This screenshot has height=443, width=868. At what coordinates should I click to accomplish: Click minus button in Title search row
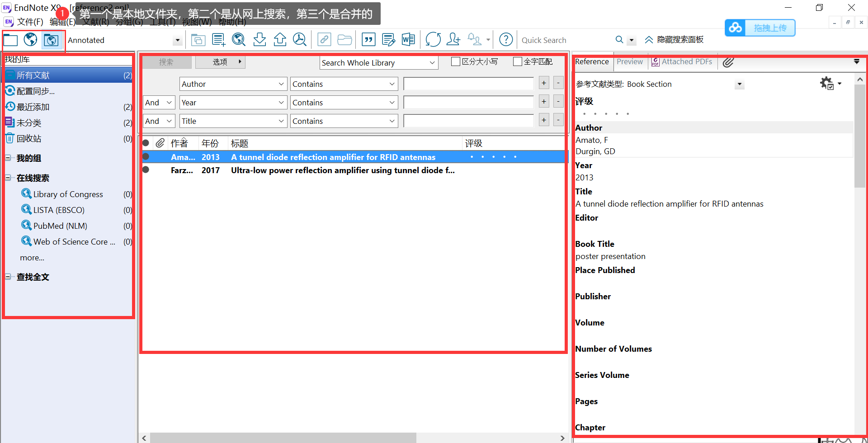(558, 120)
